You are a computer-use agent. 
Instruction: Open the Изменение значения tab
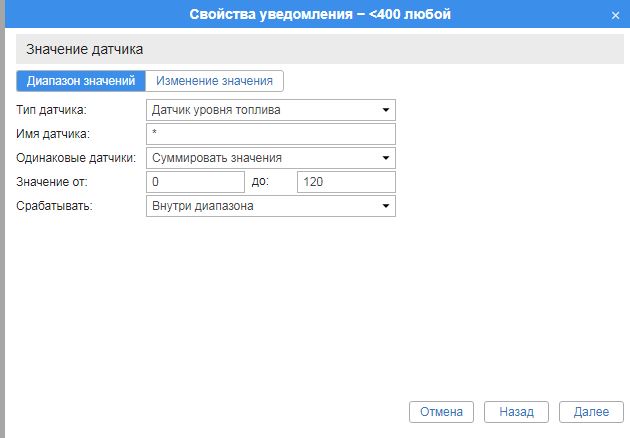[x=215, y=81]
